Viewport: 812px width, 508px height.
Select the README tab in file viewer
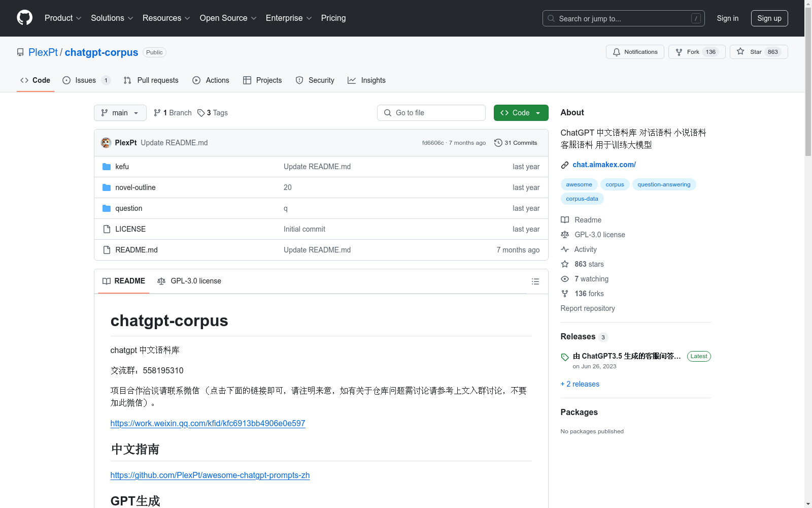pyautogui.click(x=124, y=281)
